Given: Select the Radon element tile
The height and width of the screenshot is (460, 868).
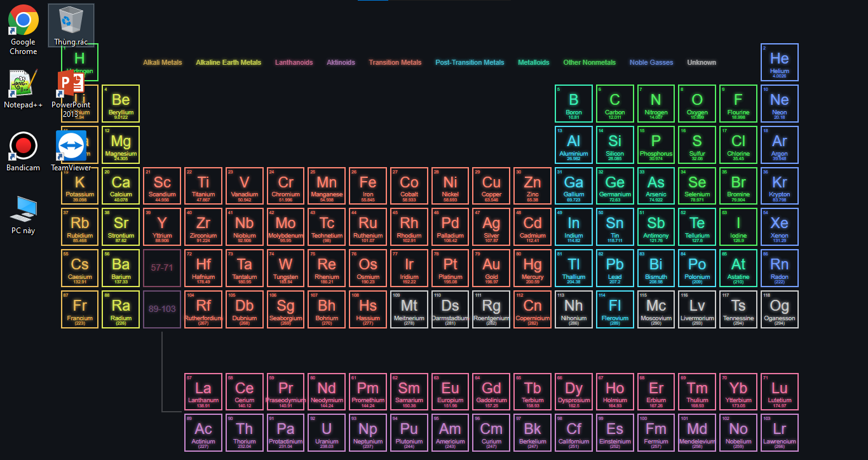Looking at the screenshot, I should click(x=780, y=268).
